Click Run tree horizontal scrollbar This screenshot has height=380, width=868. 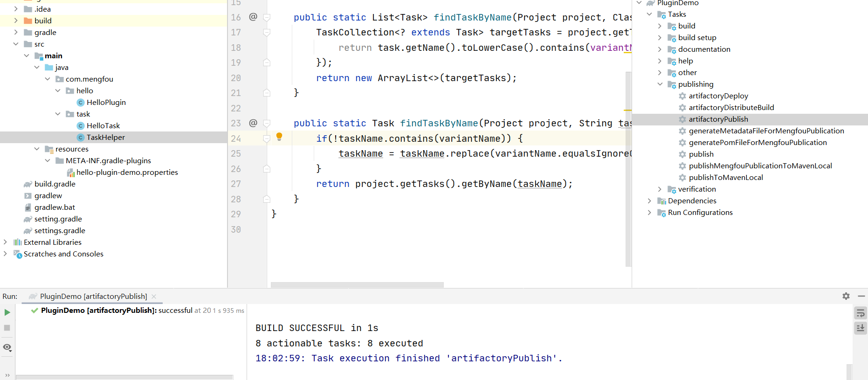point(124,377)
